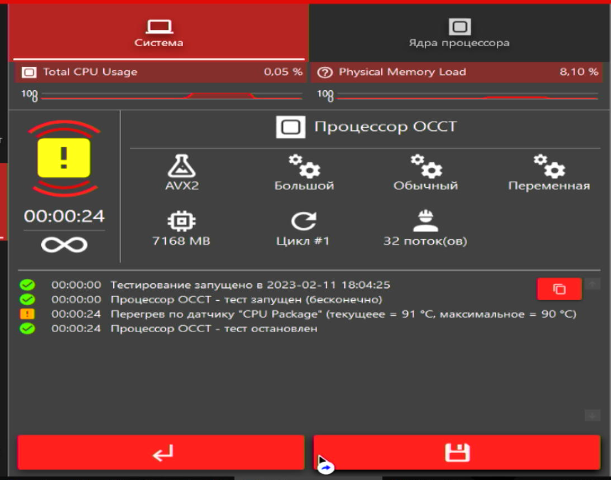
Task: Click the green check beside тест остановлен
Action: point(27,328)
